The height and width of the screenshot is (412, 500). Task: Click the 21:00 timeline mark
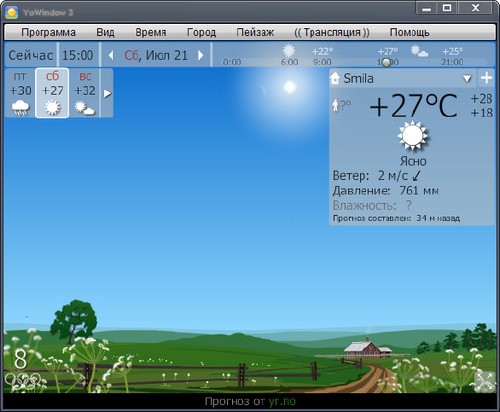tap(452, 62)
